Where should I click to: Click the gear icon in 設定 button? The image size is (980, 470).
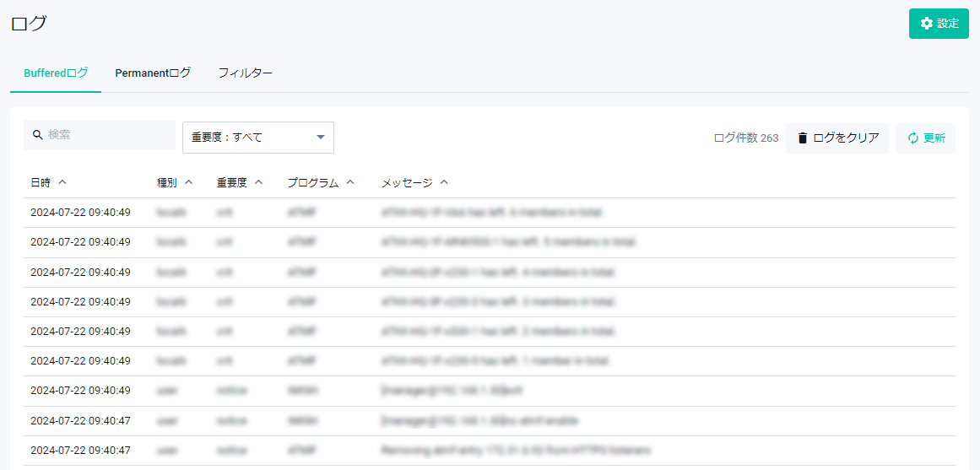(x=927, y=24)
